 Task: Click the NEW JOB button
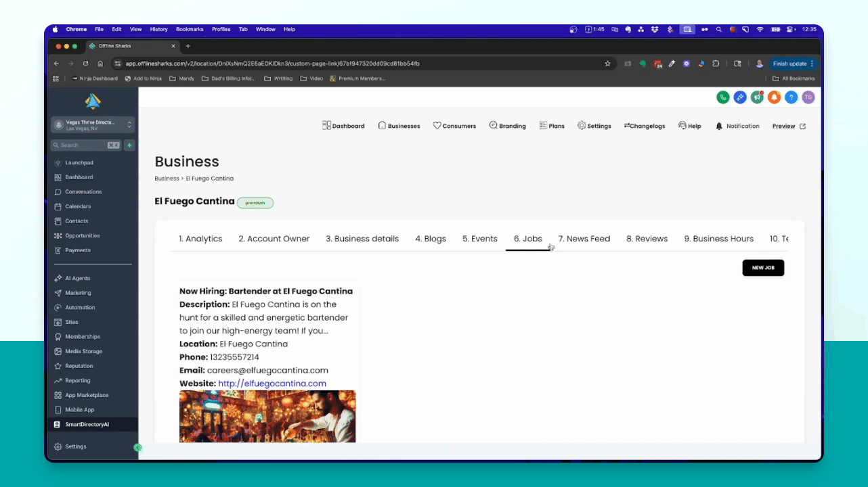click(x=763, y=268)
